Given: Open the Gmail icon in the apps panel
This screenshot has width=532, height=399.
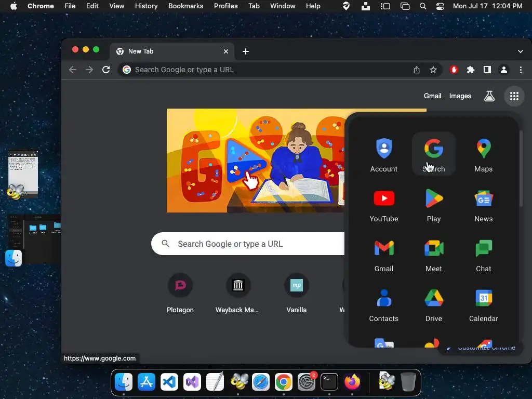Looking at the screenshot, I should (x=384, y=254).
